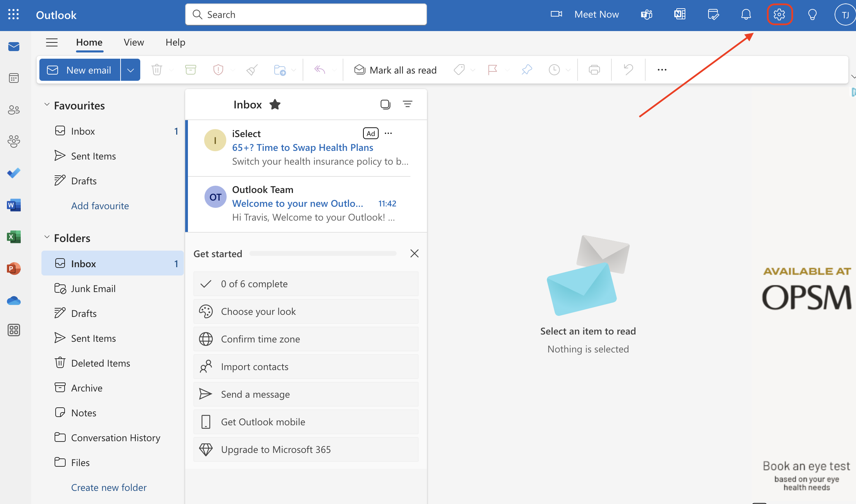Collapse the Favourites section
Viewport: 856px width, 504px height.
pyautogui.click(x=47, y=105)
